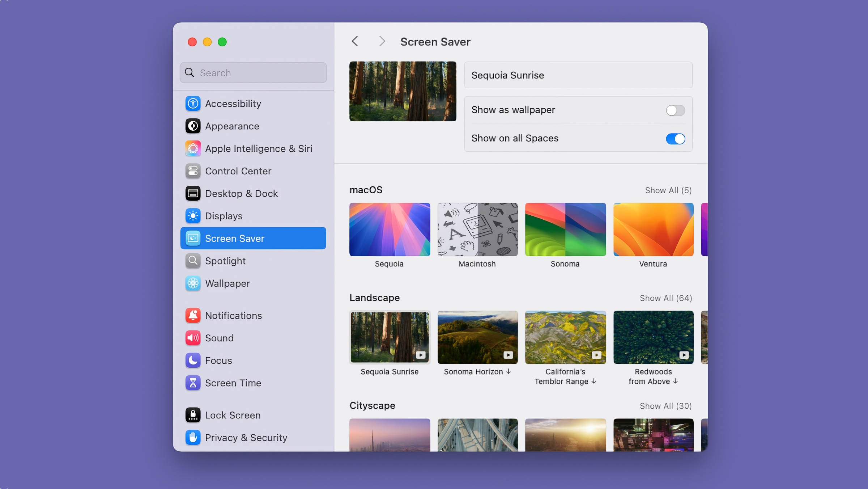Open the Accessibility settings pane
This screenshot has width=868, height=489.
[x=253, y=104]
